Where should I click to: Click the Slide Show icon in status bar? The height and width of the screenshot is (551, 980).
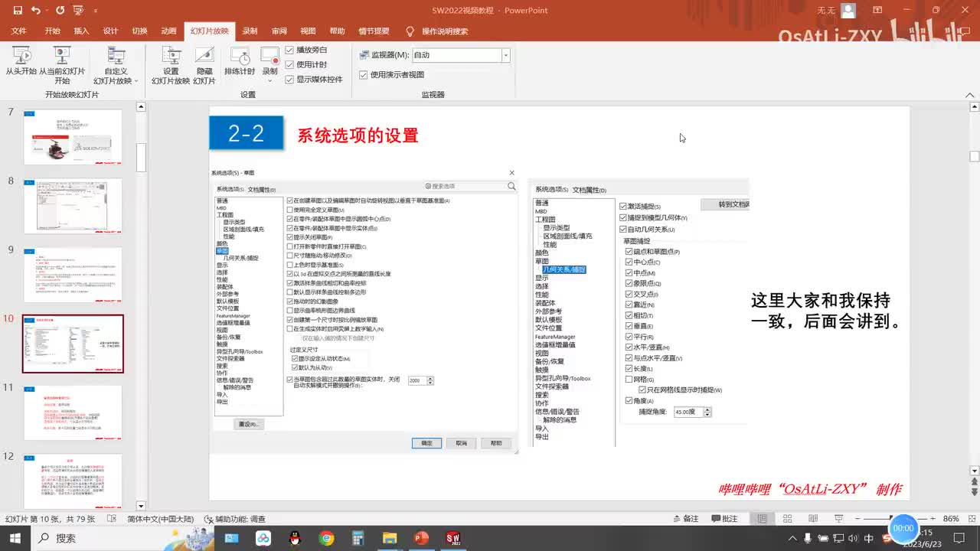point(840,519)
